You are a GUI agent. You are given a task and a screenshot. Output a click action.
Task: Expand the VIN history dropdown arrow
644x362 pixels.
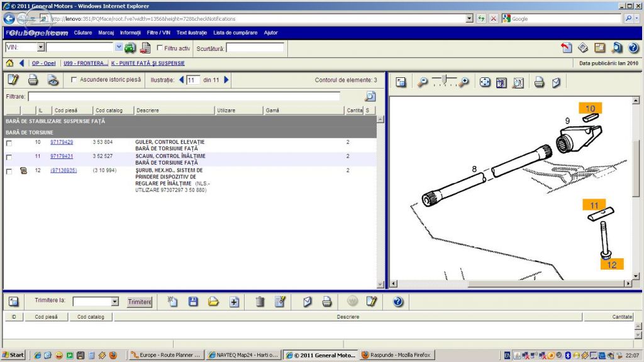[x=119, y=47]
